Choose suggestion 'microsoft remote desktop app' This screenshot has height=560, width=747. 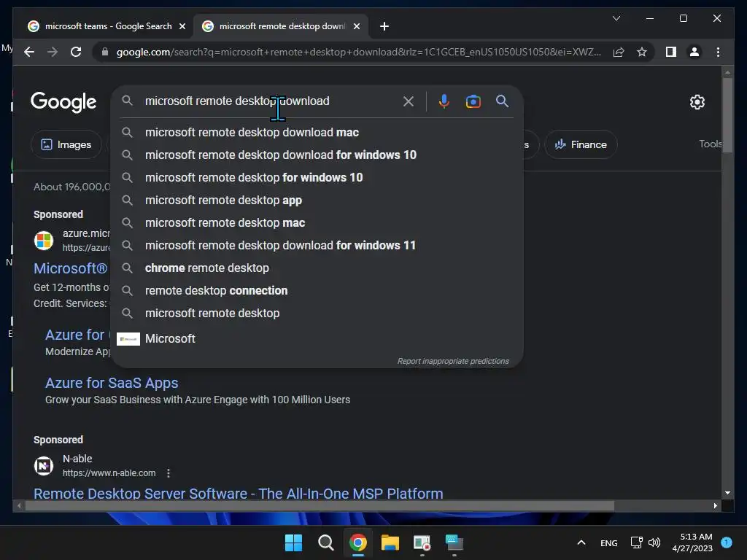(x=317, y=200)
